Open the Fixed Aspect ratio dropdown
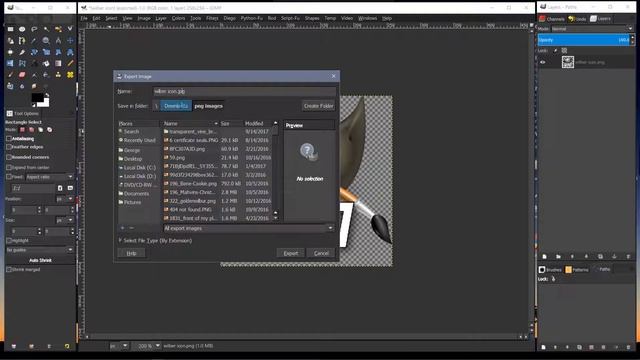The width and height of the screenshot is (640, 360). click(49, 177)
